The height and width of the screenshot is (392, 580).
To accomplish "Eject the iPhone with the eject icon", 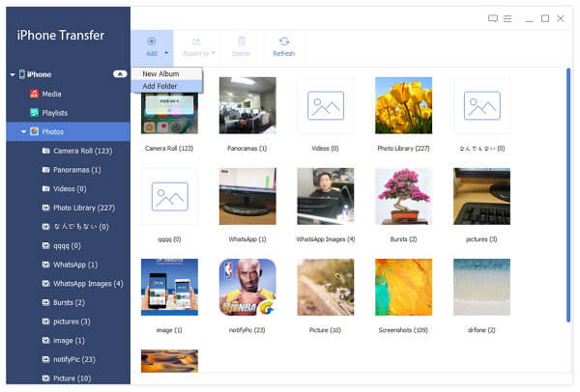I will [120, 74].
